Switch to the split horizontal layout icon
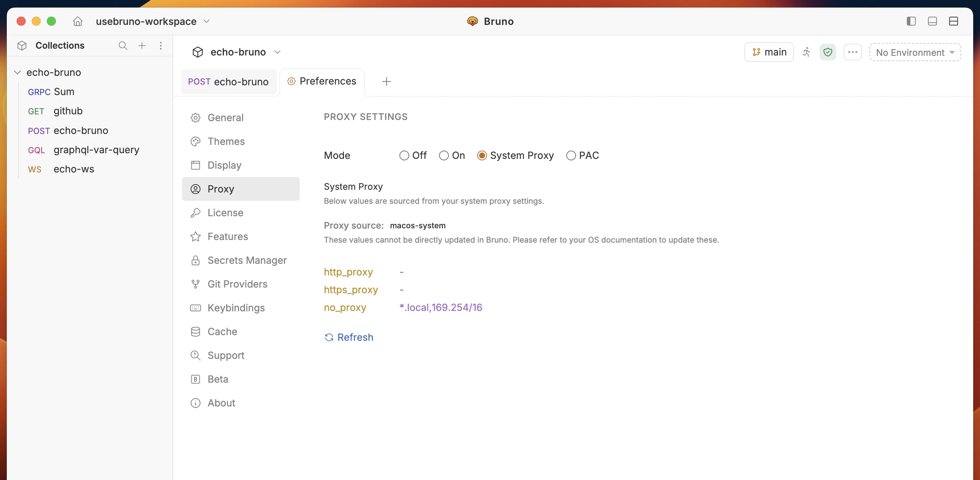The width and height of the screenshot is (980, 480). pos(953,21)
